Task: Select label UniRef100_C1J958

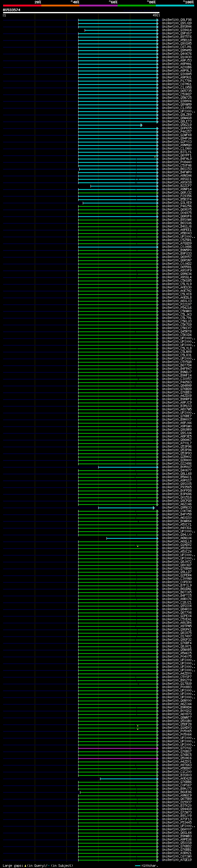Action: point(177,88)
